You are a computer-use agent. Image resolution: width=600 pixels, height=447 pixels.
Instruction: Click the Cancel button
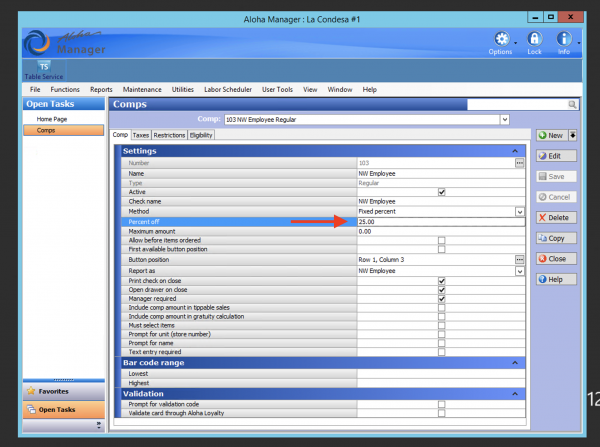click(x=556, y=197)
